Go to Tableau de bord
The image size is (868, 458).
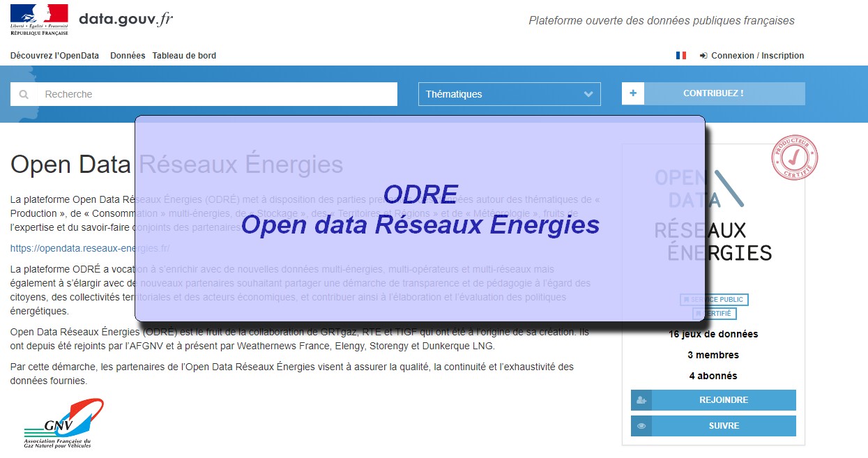coord(184,56)
